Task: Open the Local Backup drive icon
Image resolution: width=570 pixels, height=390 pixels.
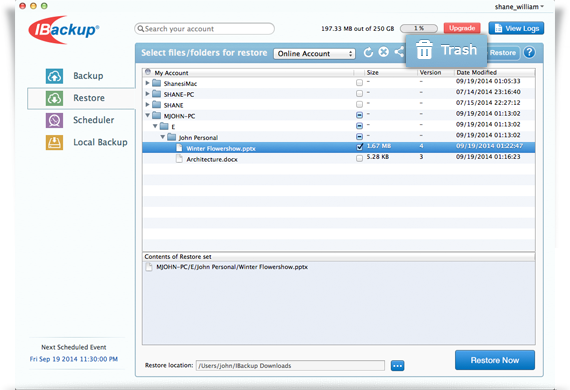Action: 54,142
